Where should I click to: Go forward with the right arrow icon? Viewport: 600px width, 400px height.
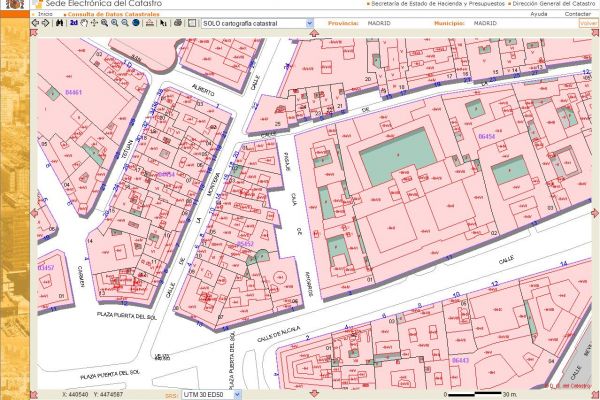pyautogui.click(x=45, y=23)
